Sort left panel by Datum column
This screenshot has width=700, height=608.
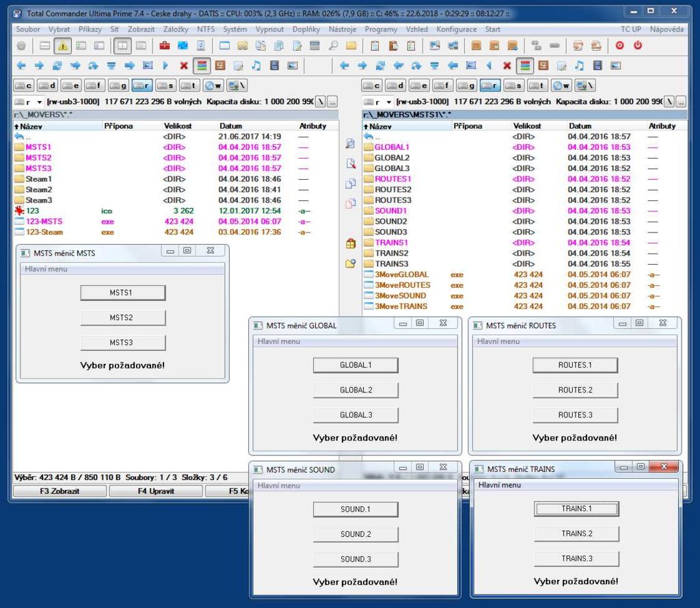click(x=230, y=126)
